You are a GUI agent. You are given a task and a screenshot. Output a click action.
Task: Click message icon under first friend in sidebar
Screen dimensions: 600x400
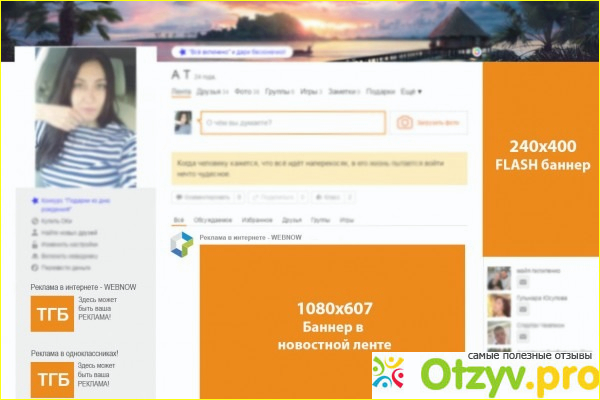pyautogui.click(x=522, y=283)
